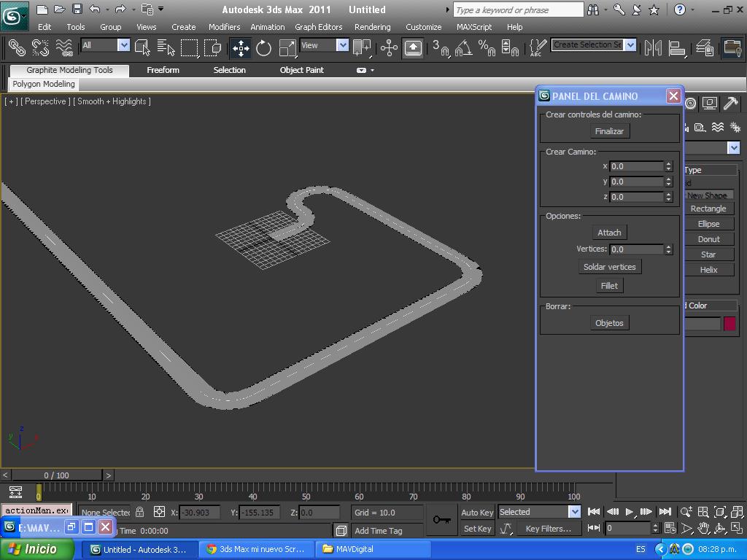The height and width of the screenshot is (560, 747).
Task: Activate the Rotate tool in toolbar
Action: pos(263,48)
